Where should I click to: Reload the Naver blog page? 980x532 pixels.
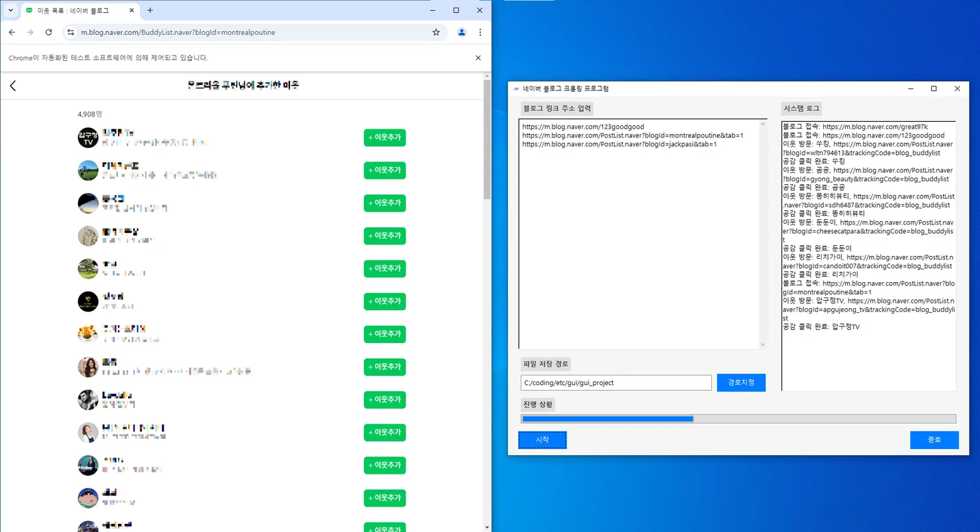pyautogui.click(x=49, y=32)
